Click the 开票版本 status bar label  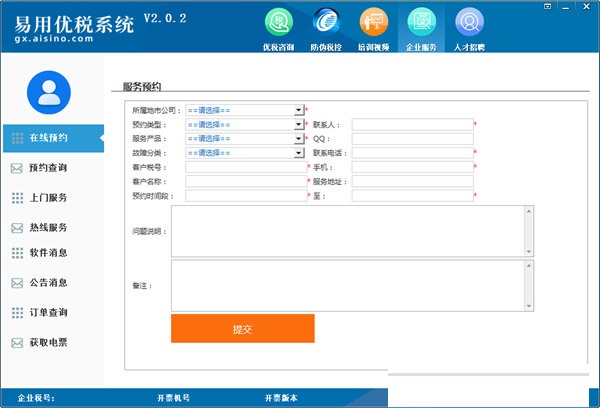click(x=281, y=398)
